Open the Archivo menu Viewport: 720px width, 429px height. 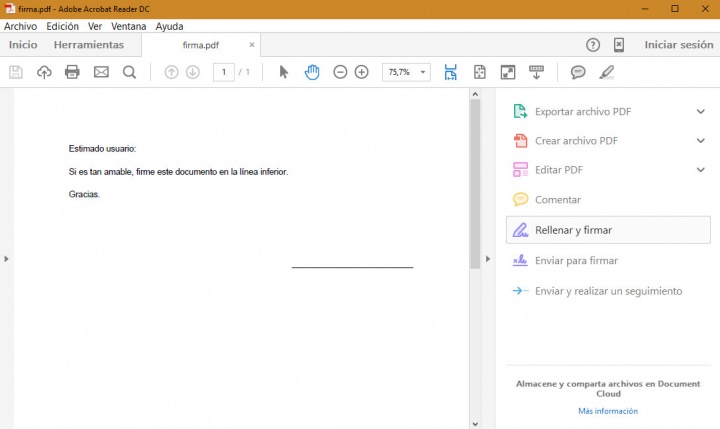(x=20, y=26)
